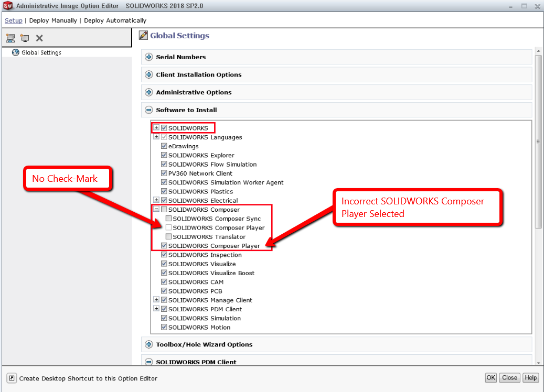Viewport: 544px width, 392px height.
Task: Toggle the SOLIDWORKS checkbox
Action: (x=164, y=128)
